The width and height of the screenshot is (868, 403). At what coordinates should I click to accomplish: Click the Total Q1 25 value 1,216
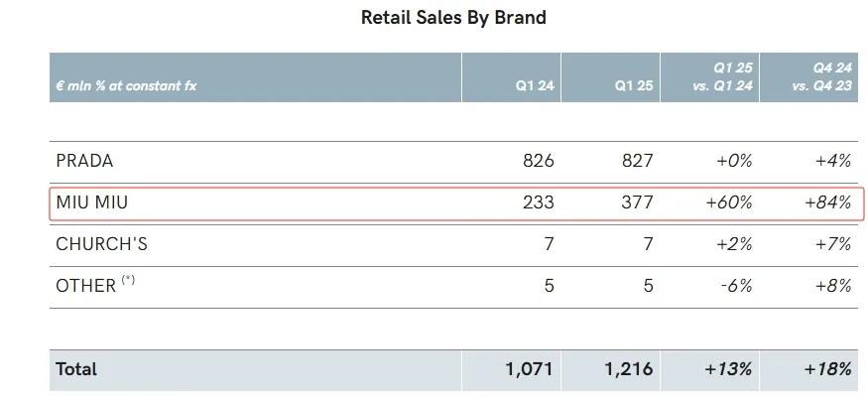coord(629,369)
